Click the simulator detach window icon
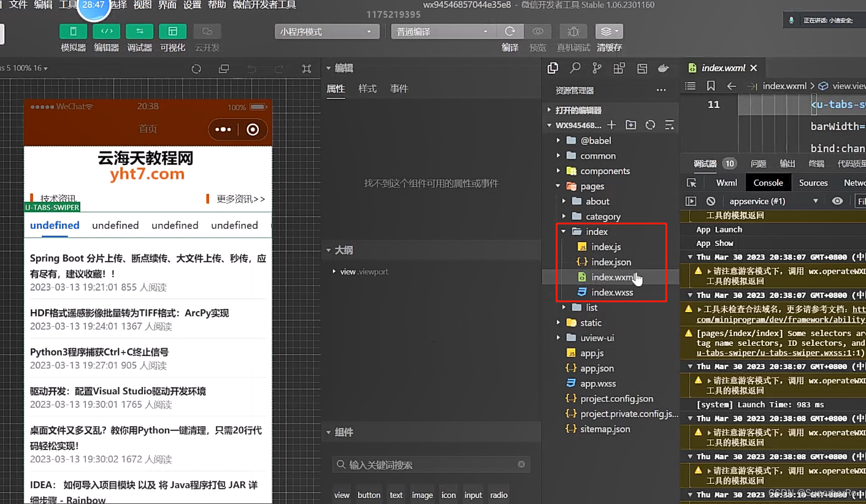 coord(224,69)
